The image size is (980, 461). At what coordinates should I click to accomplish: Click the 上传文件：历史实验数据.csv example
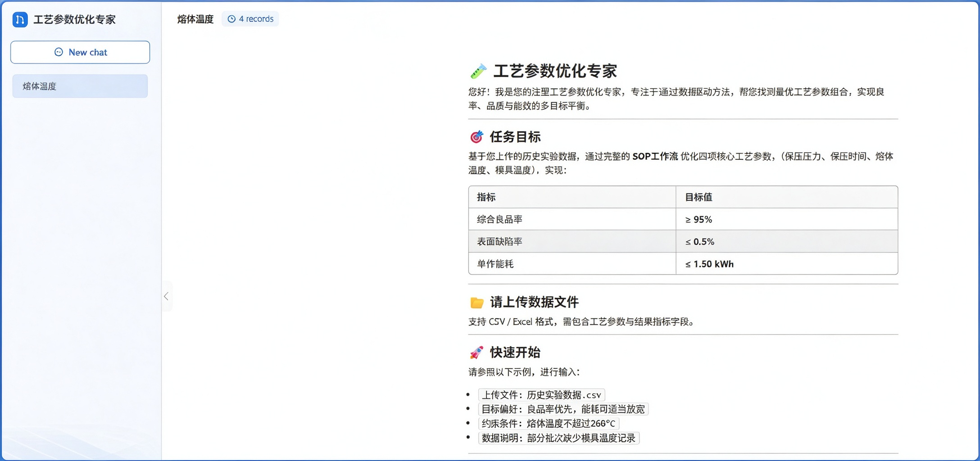(x=541, y=395)
